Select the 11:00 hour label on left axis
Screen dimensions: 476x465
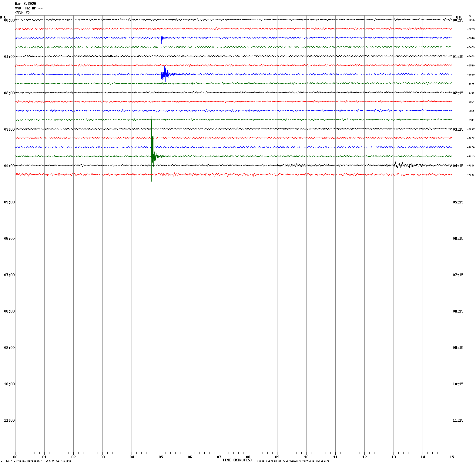tap(9, 420)
